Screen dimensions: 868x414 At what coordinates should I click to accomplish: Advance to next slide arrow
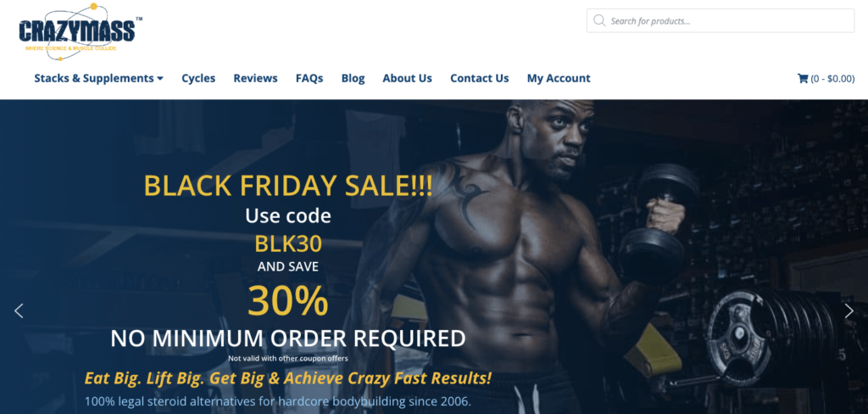[849, 310]
